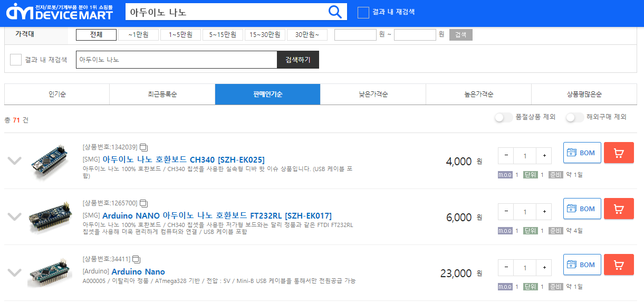The width and height of the screenshot is (644, 302).
Task: Click the magnifier search icon in header
Action: 335,12
